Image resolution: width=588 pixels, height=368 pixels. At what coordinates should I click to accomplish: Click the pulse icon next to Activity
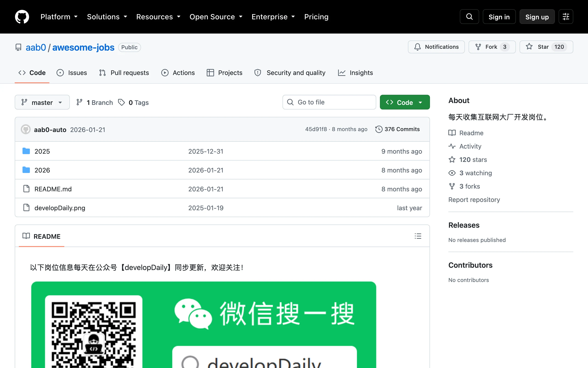452,146
